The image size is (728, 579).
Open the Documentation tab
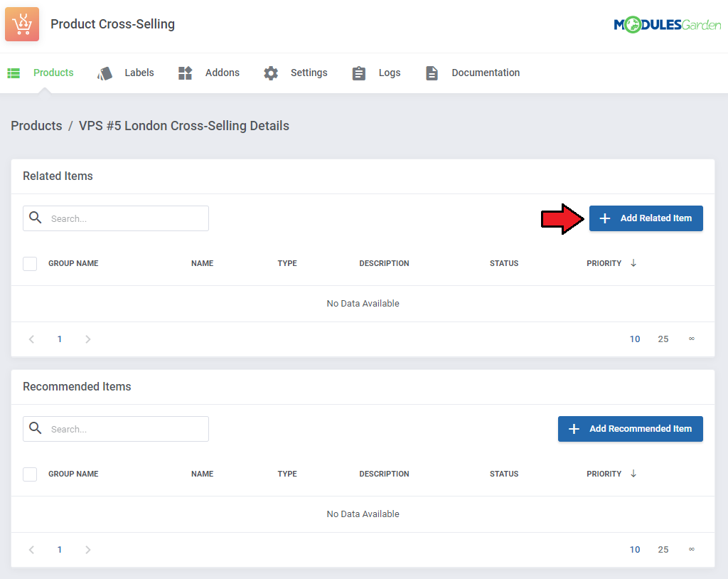(x=486, y=73)
